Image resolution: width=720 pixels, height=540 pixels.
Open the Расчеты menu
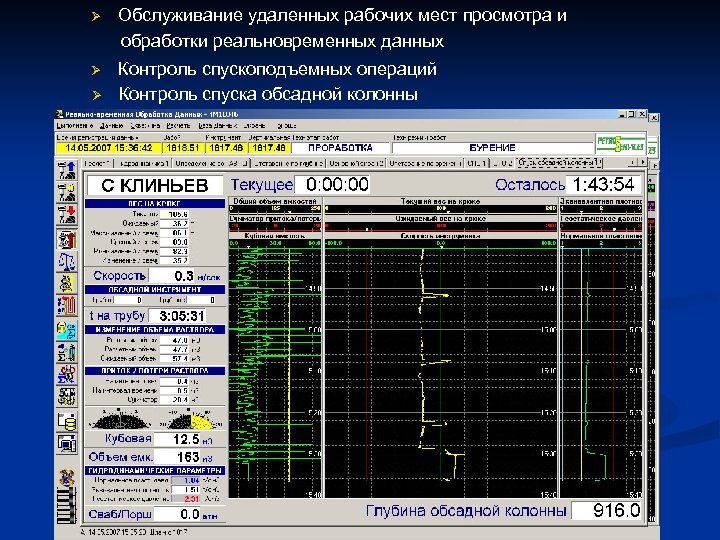178,125
